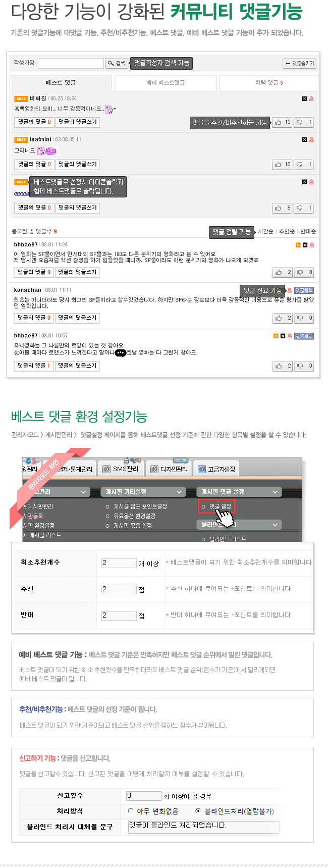The image size is (328, 868).
Task: Click the black X delete icon on leafmini's comment
Action: tap(304, 140)
